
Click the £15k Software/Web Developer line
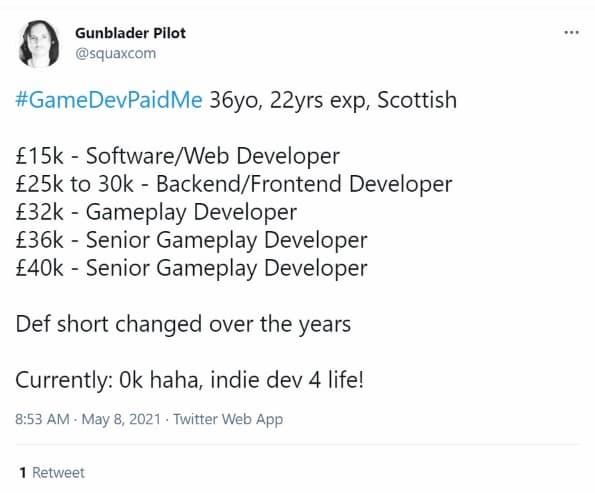coord(177,156)
